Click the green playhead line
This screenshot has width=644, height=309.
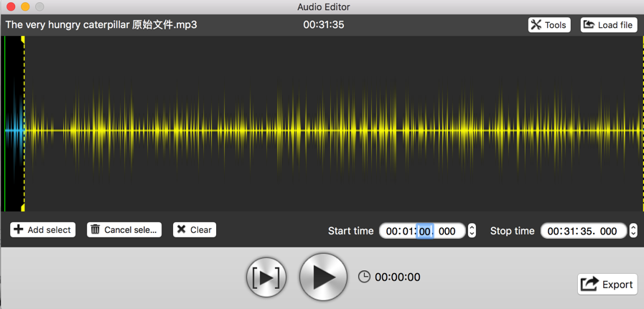4,123
